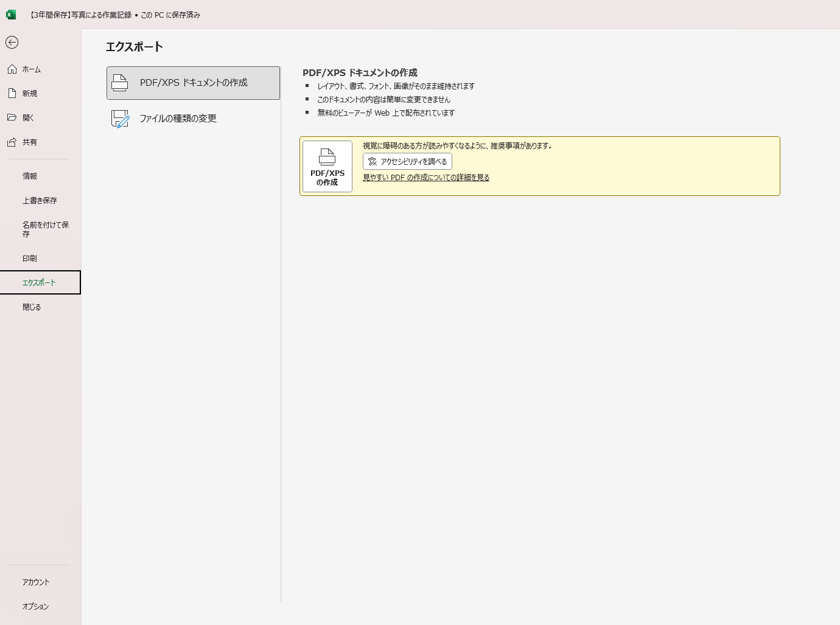Open 名前を付けて保存 page
Image resolution: width=840 pixels, height=625 pixels.
click(45, 229)
